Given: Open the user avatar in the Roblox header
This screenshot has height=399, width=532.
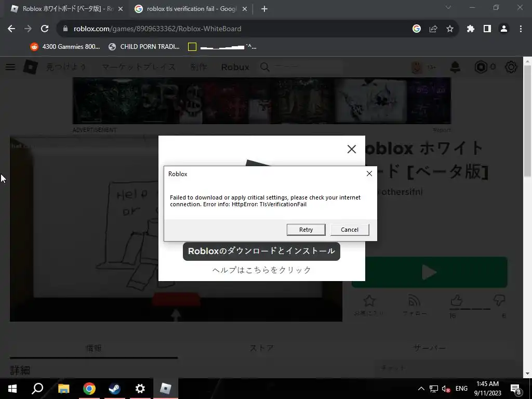Looking at the screenshot, I should pyautogui.click(x=417, y=67).
